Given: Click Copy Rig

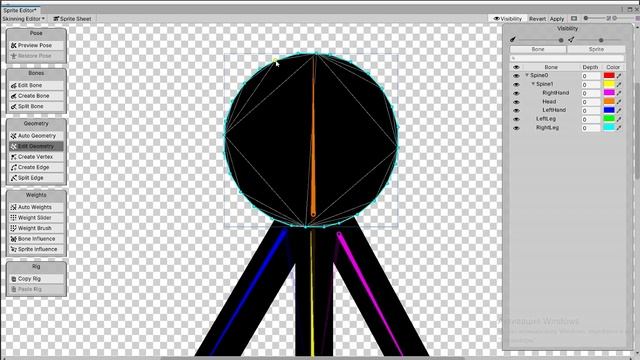Looking at the screenshot, I should click(36, 279).
